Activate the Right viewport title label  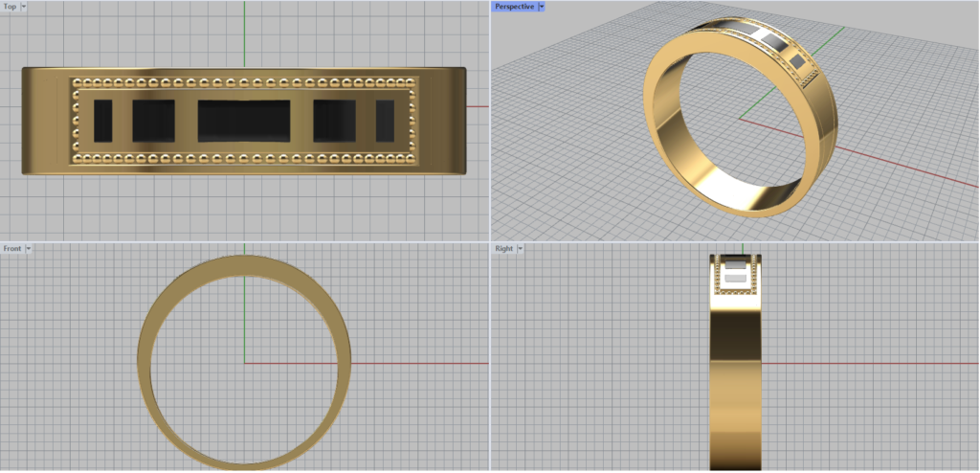(503, 249)
